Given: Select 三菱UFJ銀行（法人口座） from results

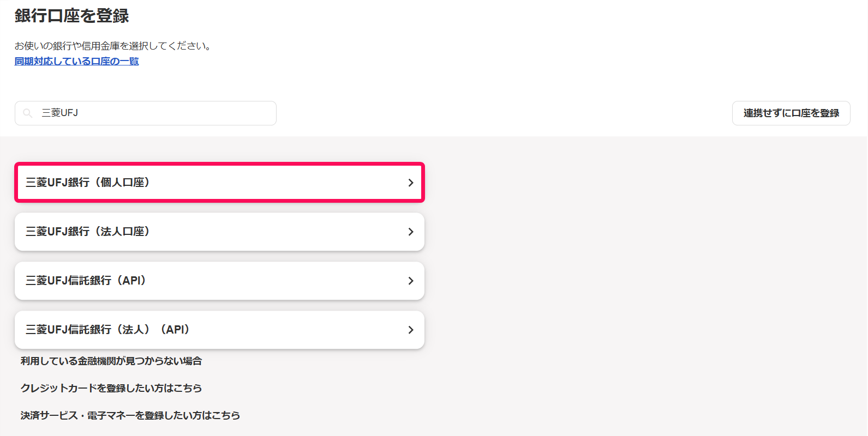Looking at the screenshot, I should click(x=219, y=232).
